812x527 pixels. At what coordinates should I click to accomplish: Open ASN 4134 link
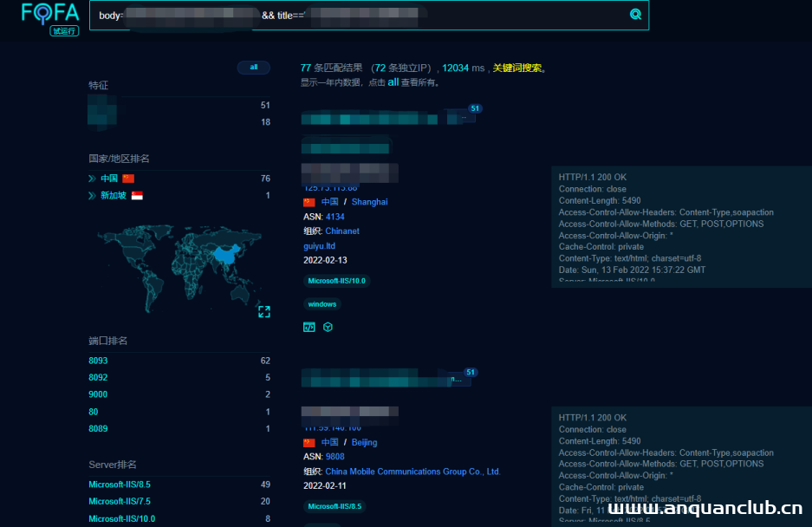coord(335,217)
